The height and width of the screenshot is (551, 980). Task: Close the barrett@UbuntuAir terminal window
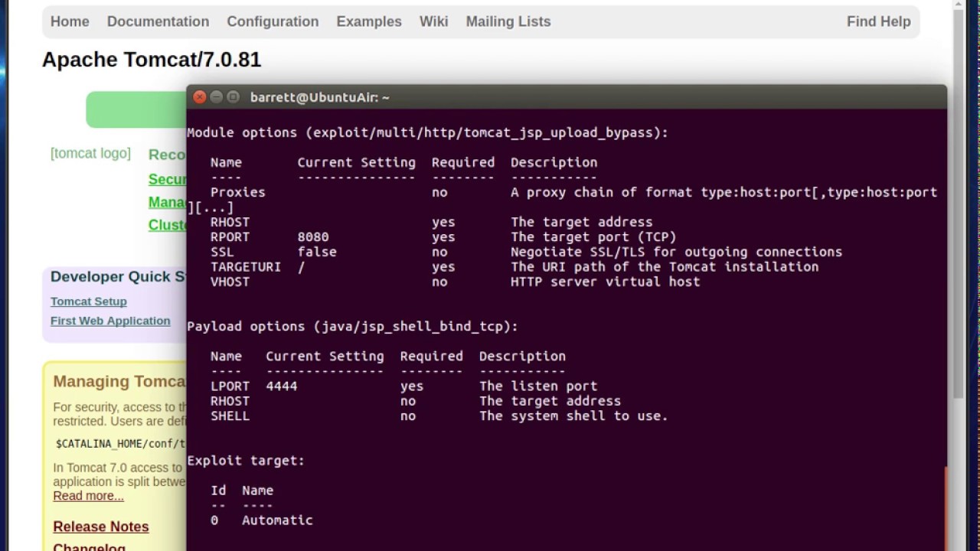(x=200, y=97)
